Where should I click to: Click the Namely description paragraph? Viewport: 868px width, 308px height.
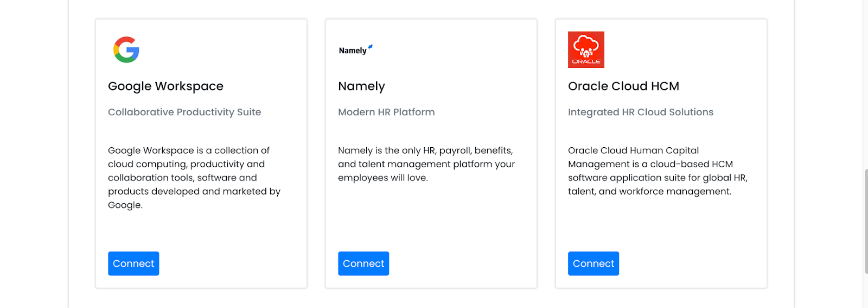[426, 164]
